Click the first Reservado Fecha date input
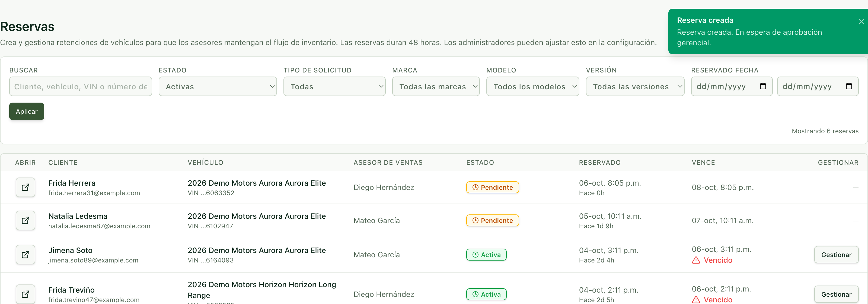This screenshot has width=868, height=304. 732,86
